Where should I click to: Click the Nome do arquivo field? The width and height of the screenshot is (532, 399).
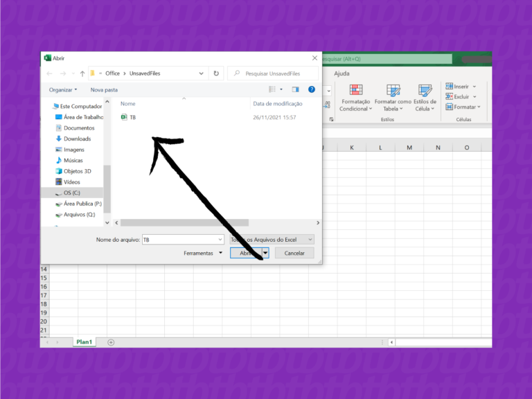click(x=183, y=240)
